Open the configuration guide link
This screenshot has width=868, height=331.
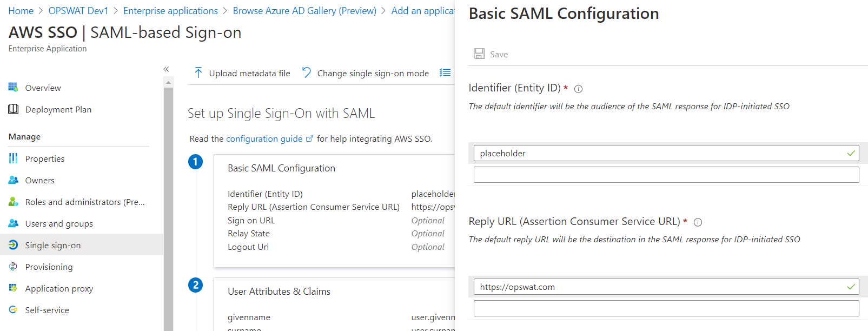(x=264, y=139)
